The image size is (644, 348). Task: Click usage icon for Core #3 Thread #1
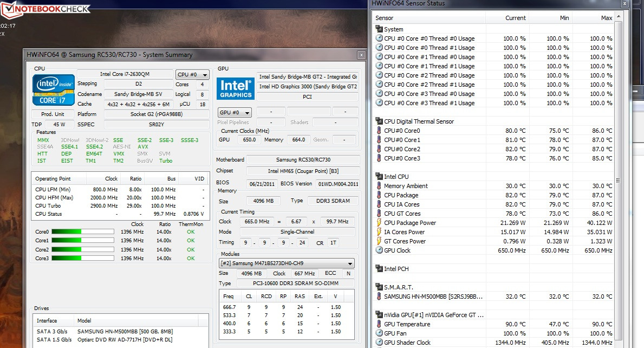[x=379, y=102]
